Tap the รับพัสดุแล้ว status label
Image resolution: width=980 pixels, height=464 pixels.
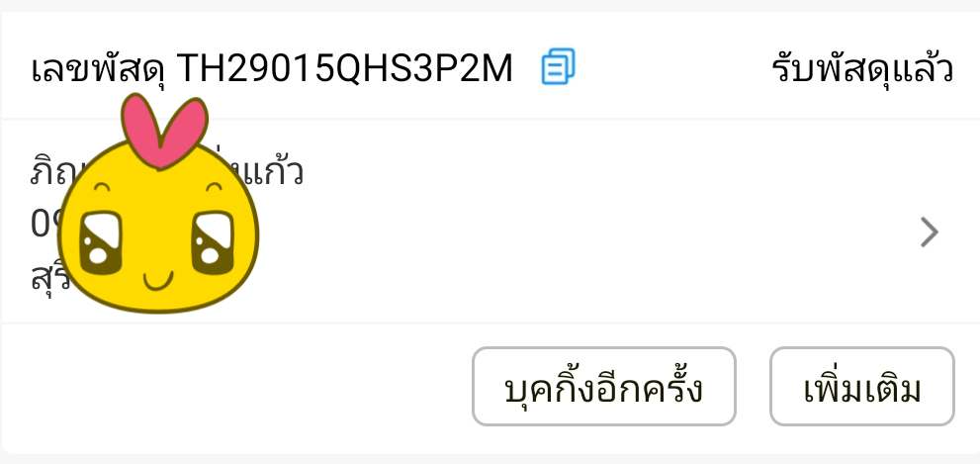(x=862, y=67)
